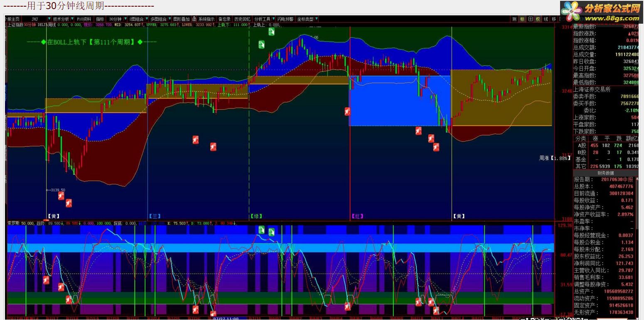
Task: Click the highlighted 07/27 11:00 time label
Action: [x=226, y=318]
